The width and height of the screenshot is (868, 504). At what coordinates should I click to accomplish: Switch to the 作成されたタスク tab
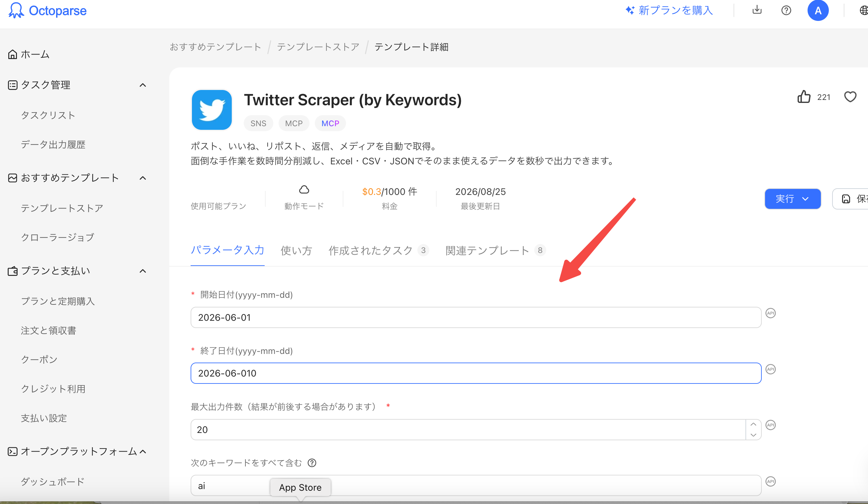[x=379, y=250]
